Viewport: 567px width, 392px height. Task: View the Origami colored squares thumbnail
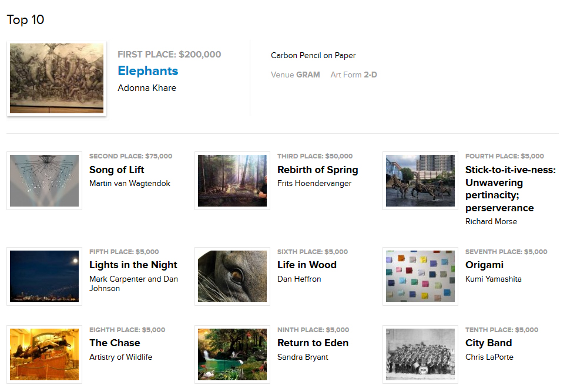[x=420, y=276]
